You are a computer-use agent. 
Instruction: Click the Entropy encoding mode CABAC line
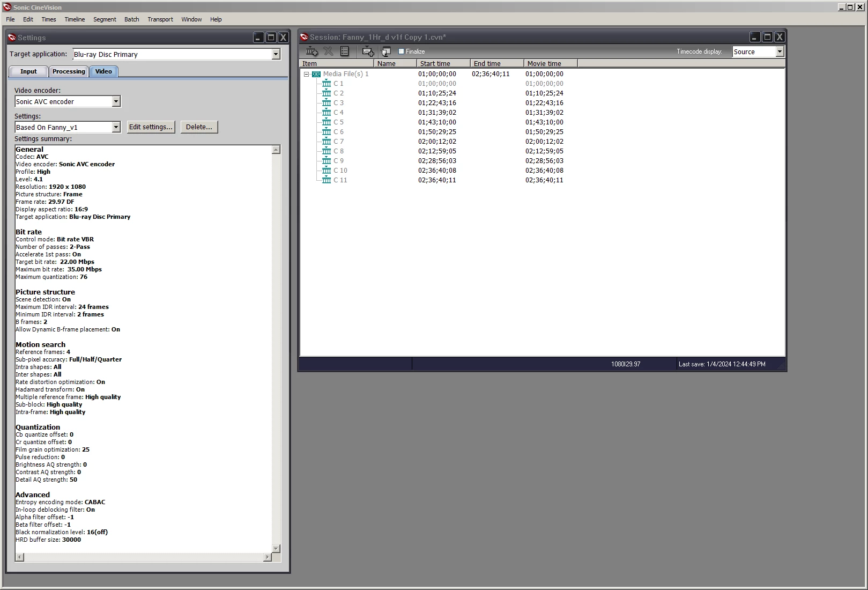pos(60,502)
